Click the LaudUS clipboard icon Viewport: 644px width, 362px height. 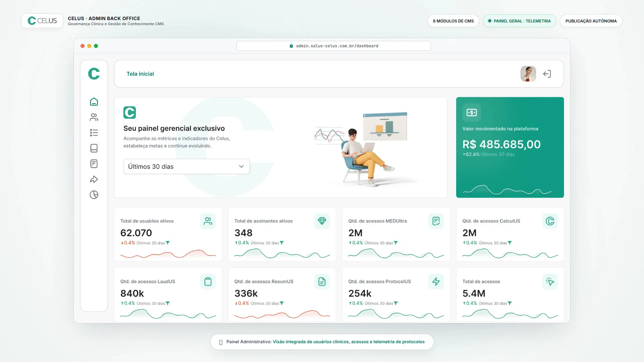[x=208, y=282]
